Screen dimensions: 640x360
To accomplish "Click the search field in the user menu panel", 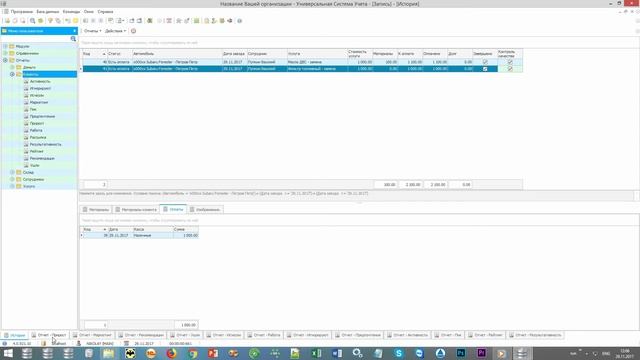I will coord(36,39).
